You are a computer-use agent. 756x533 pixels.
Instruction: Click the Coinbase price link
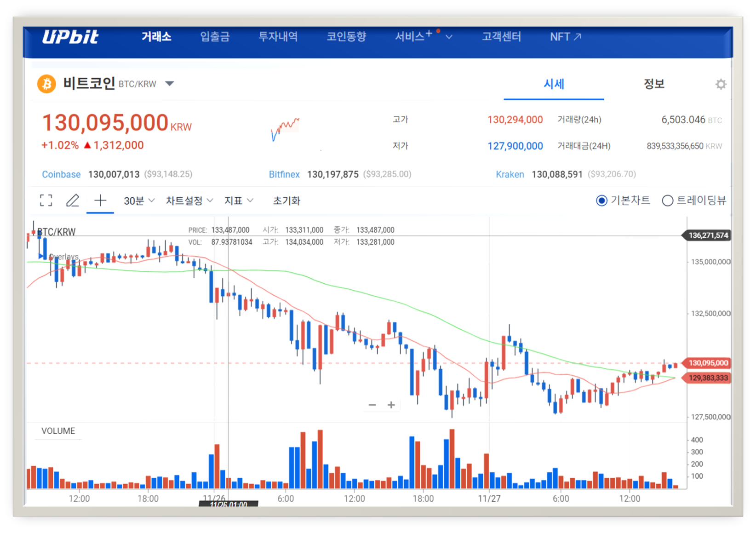(x=61, y=174)
